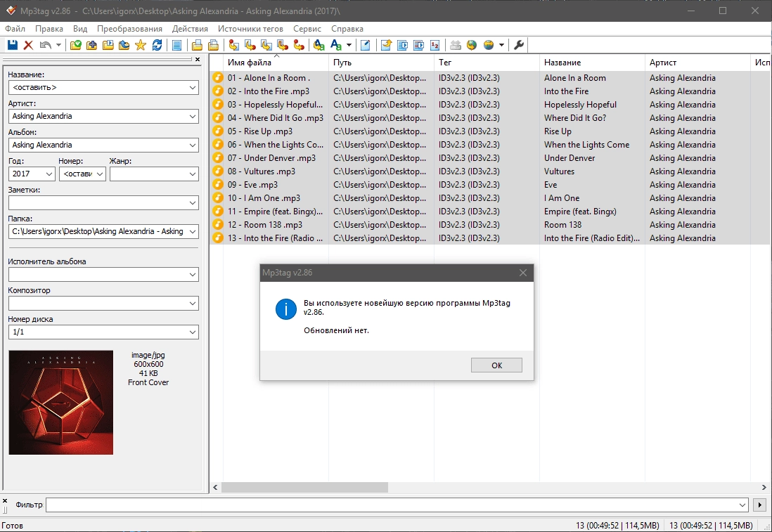This screenshot has height=532, width=772.
Task: Sort by the Имя файла column header
Action: click(276, 63)
